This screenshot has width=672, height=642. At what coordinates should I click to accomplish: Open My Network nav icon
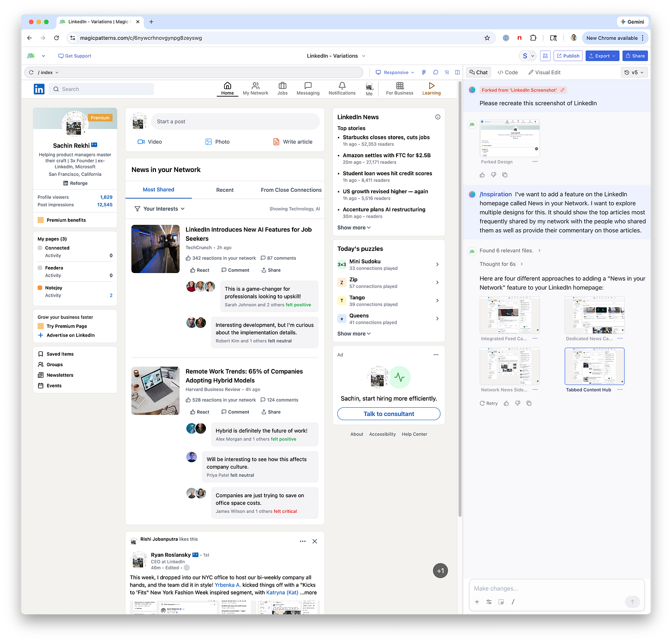pos(255,89)
